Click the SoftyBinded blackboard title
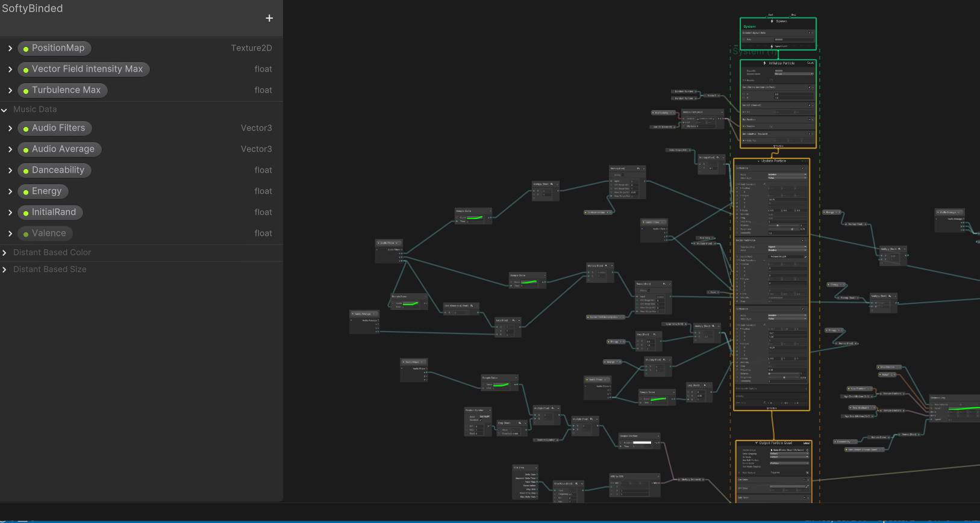The image size is (980, 523). tap(33, 8)
